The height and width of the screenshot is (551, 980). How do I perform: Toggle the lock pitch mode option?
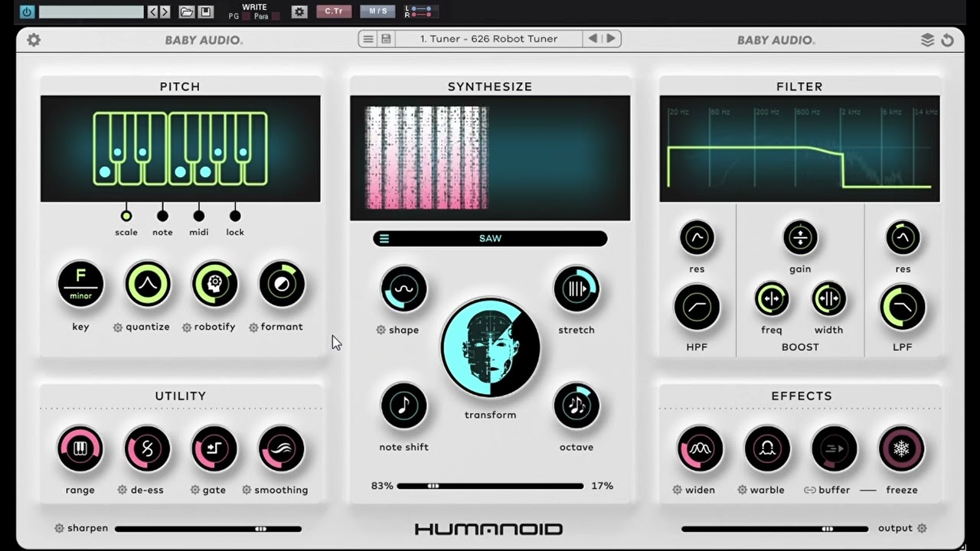pos(235,216)
